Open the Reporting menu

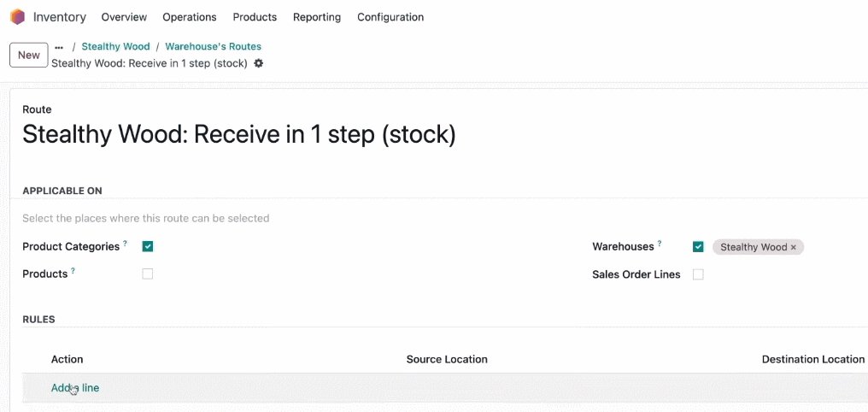pos(317,17)
